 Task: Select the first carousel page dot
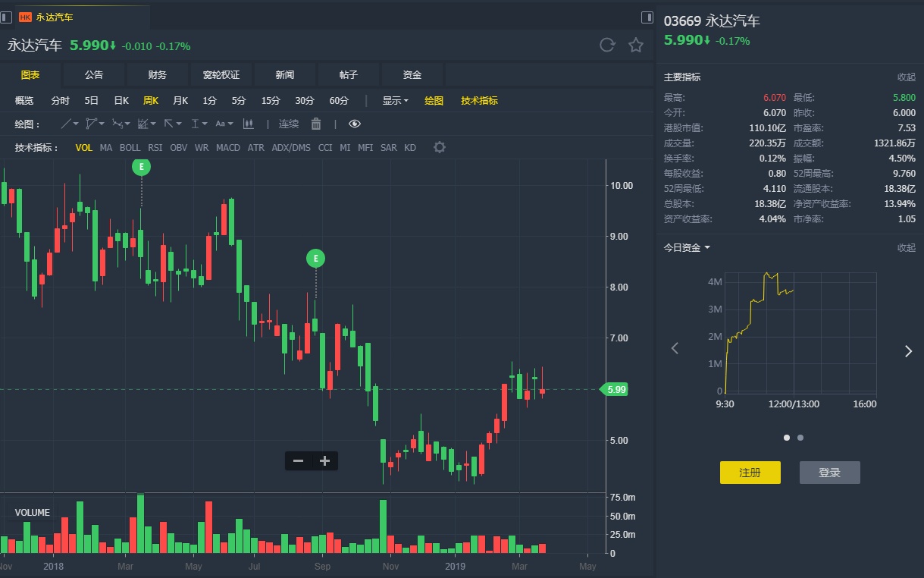786,438
